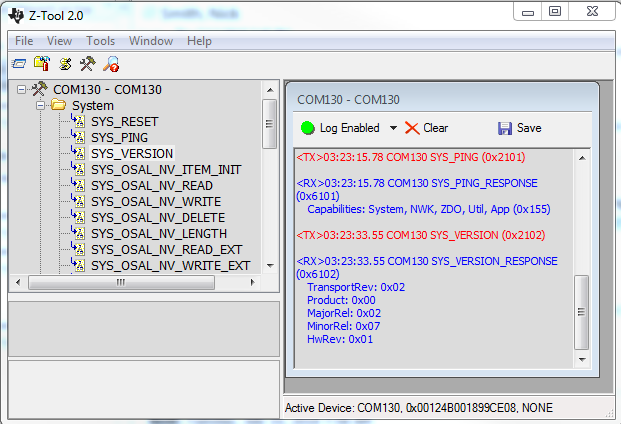
Task: Open the Log Enabled dropdown arrow
Action: 393,128
